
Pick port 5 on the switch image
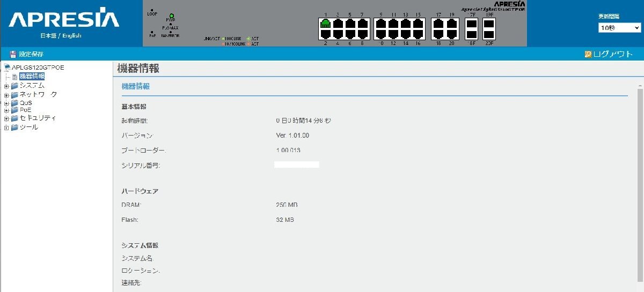[350, 24]
